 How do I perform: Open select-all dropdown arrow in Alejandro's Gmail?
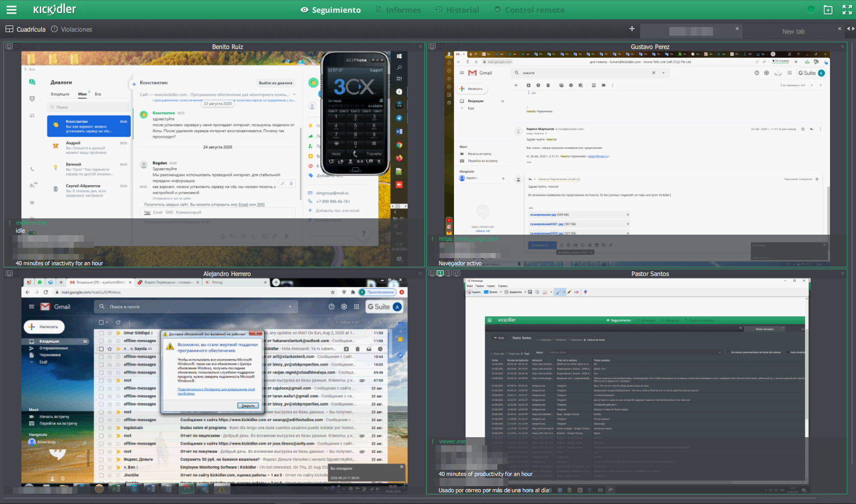click(107, 322)
